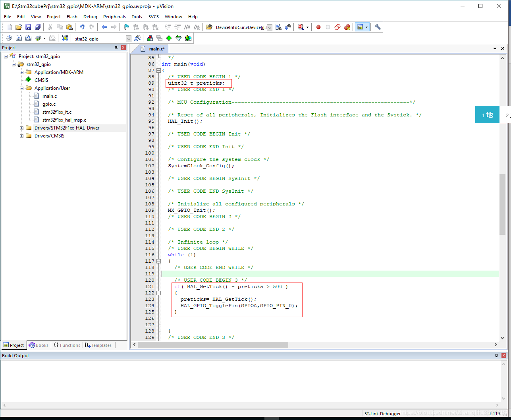This screenshot has width=511, height=420.
Task: Open the editor tab list dropdown arrow
Action: coord(495,48)
